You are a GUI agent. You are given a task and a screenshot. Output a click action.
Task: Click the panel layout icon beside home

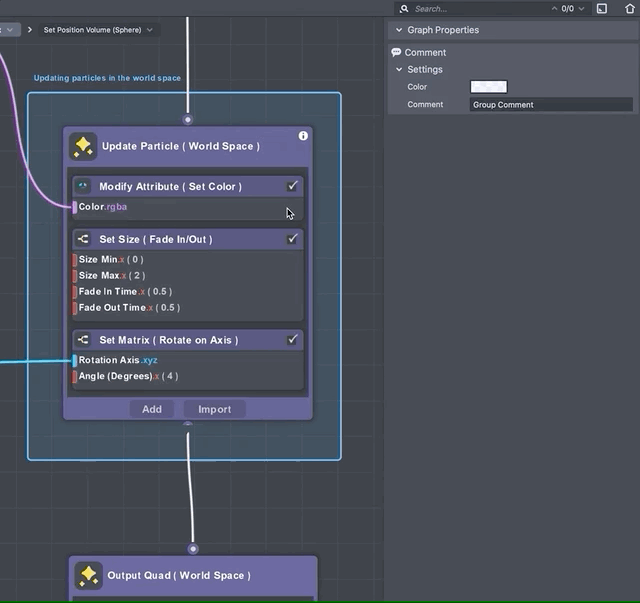click(x=602, y=9)
